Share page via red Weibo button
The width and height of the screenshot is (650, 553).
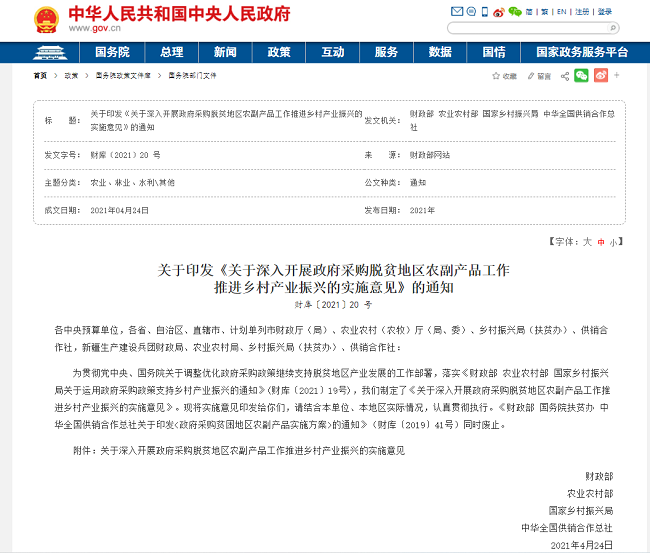(601, 75)
